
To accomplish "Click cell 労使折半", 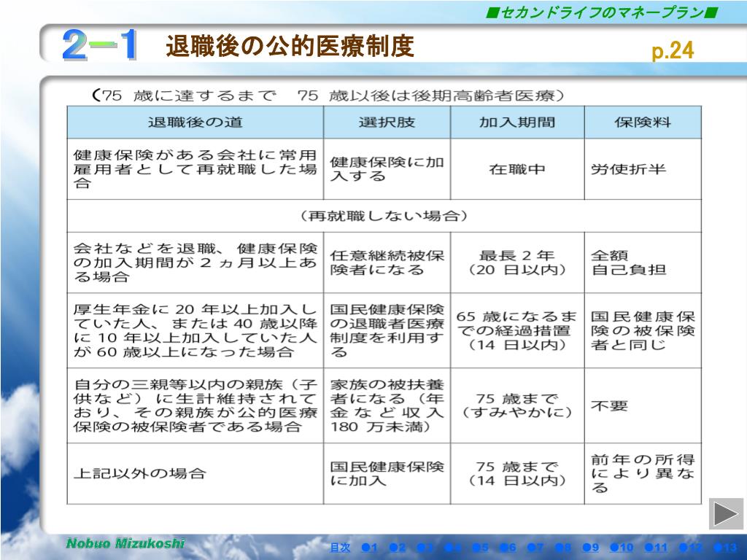I will (x=643, y=169).
